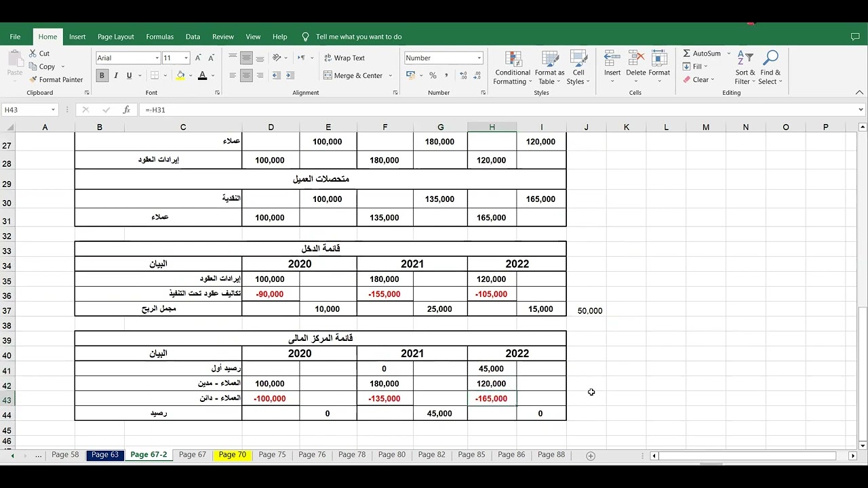This screenshot has width=868, height=488.
Task: Apply comma style
Action: click(446, 76)
